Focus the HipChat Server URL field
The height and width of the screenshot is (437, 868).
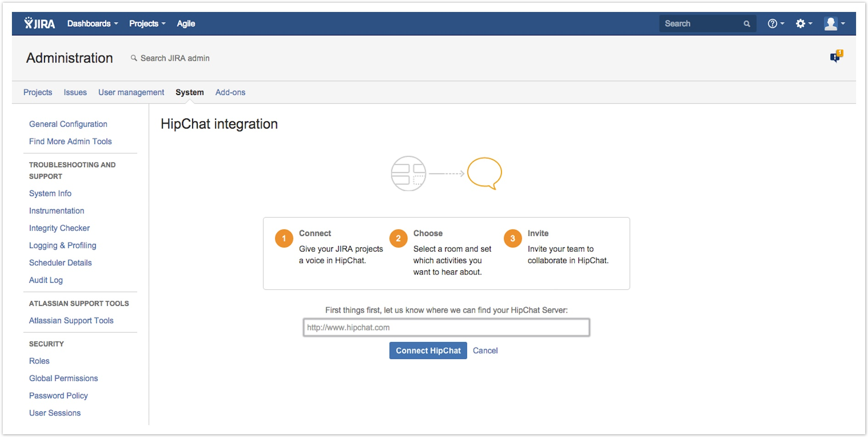pos(446,328)
